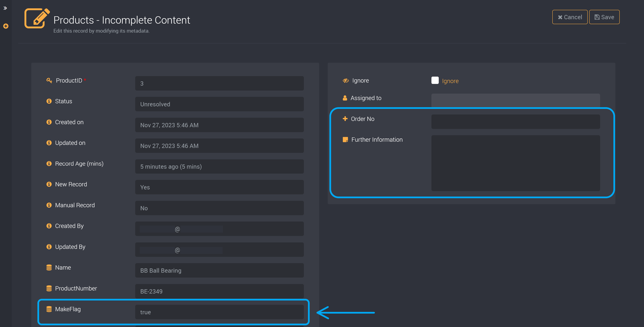Click the ProductNumber label text
The width and height of the screenshot is (644, 327).
click(76, 289)
